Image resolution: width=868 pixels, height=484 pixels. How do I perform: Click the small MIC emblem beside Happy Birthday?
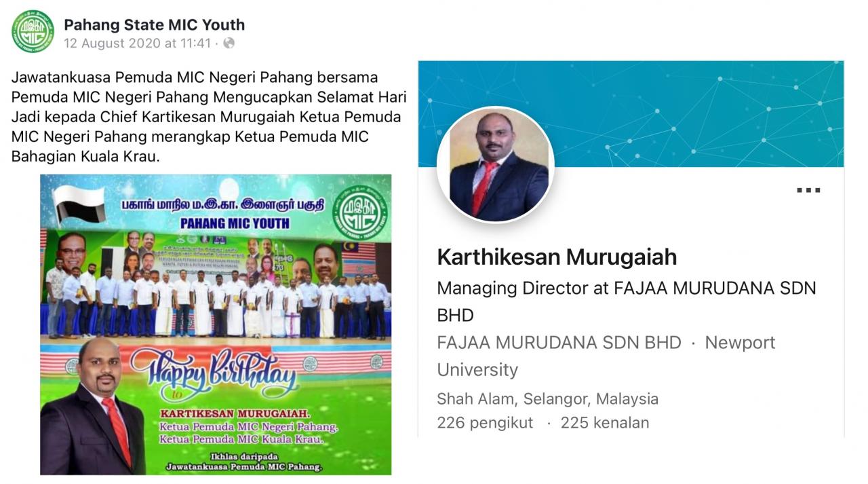(310, 364)
